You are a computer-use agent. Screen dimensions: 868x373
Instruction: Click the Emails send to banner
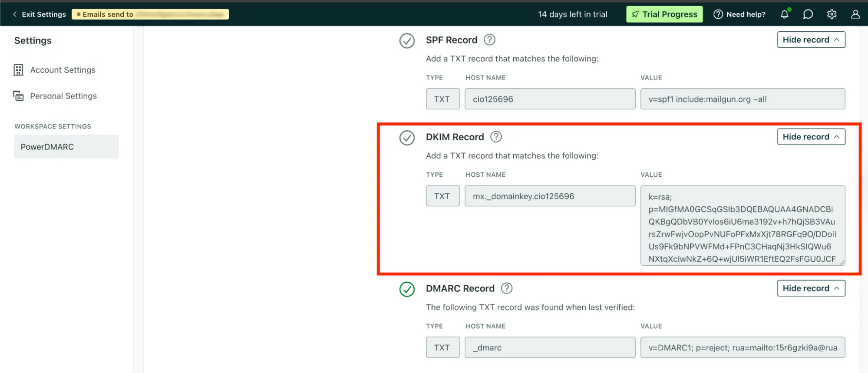(150, 14)
